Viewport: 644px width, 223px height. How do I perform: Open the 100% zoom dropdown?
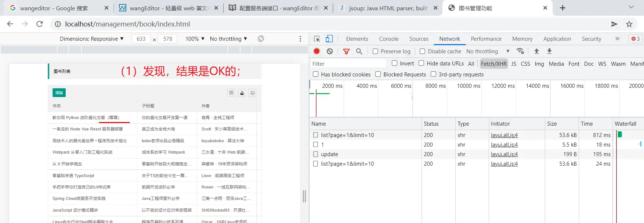tap(195, 39)
